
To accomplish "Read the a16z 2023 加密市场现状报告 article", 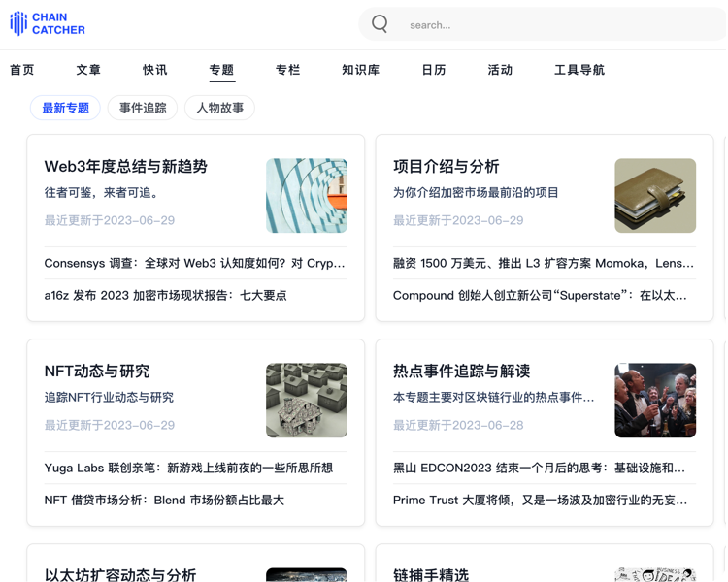I will (166, 295).
